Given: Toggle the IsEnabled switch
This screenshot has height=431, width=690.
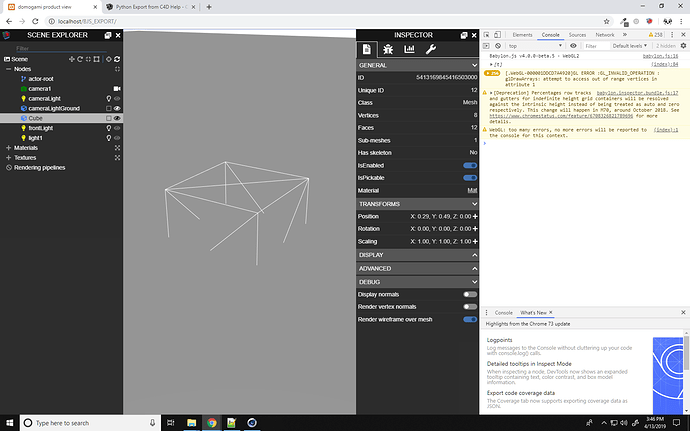Looking at the screenshot, I should [x=470, y=164].
